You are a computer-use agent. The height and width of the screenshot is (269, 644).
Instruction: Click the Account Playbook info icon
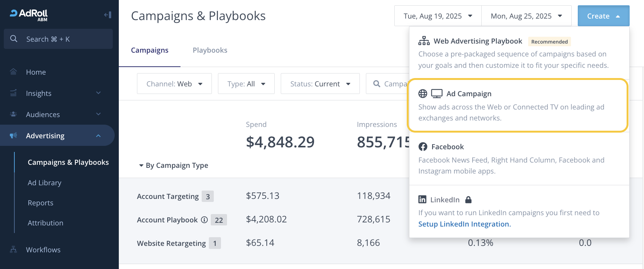204,220
